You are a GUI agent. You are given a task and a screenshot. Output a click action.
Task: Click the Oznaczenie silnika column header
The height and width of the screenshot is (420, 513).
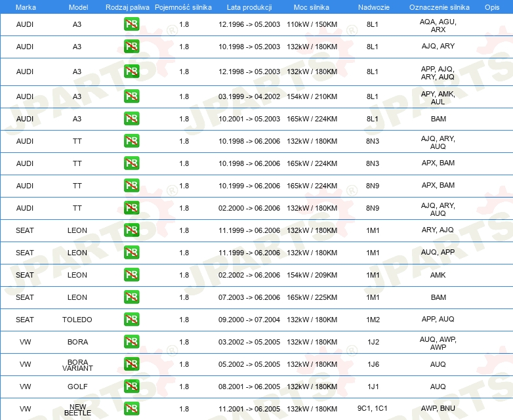point(440,7)
